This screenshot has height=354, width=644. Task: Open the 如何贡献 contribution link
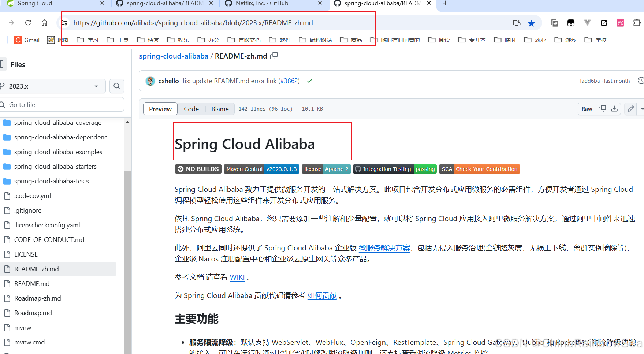pos(322,296)
